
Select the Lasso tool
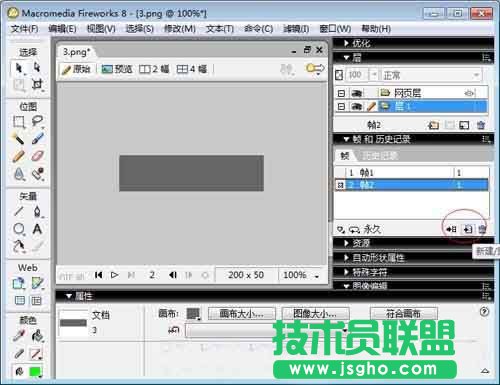[37, 121]
